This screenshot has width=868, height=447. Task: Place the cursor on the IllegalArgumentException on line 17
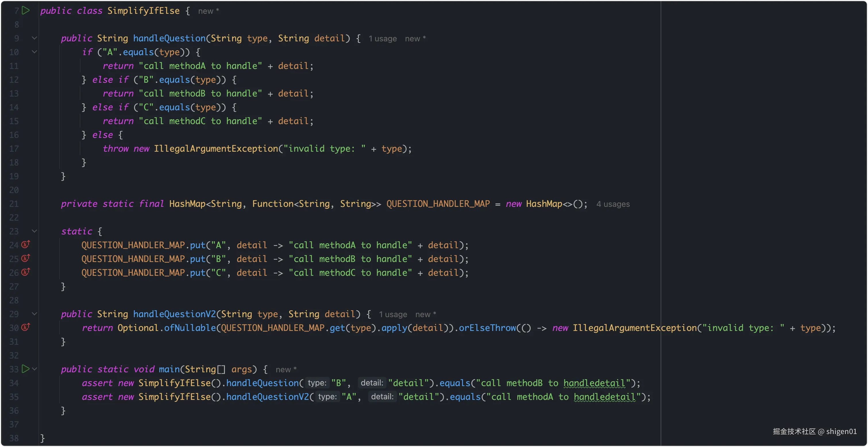pyautogui.click(x=216, y=149)
